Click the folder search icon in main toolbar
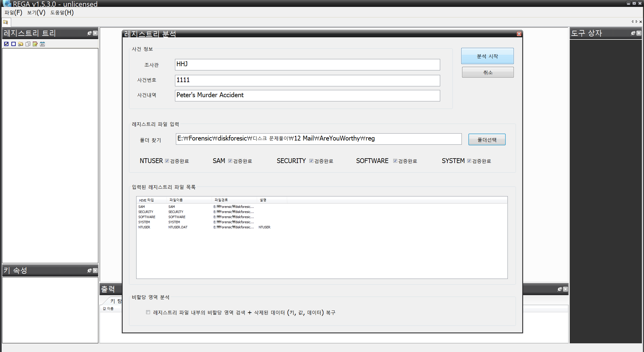 5,22
